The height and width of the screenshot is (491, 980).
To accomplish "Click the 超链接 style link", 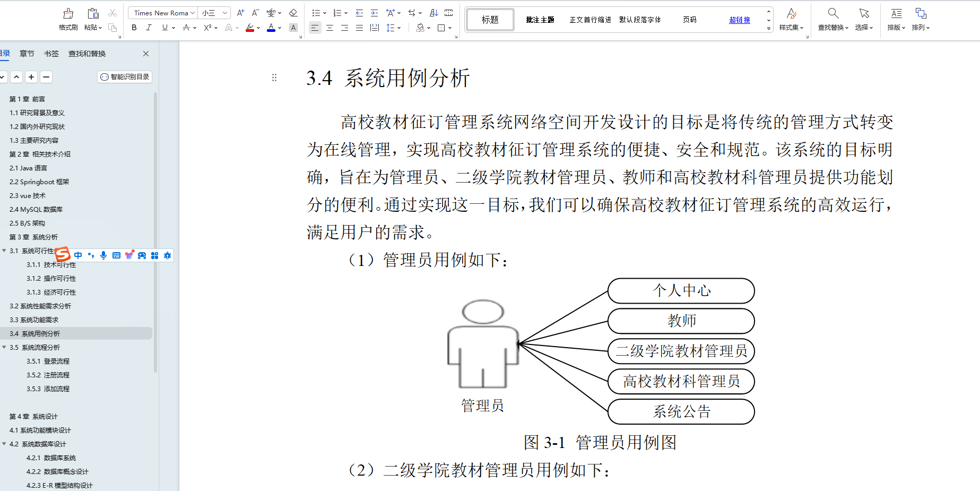I will [739, 20].
